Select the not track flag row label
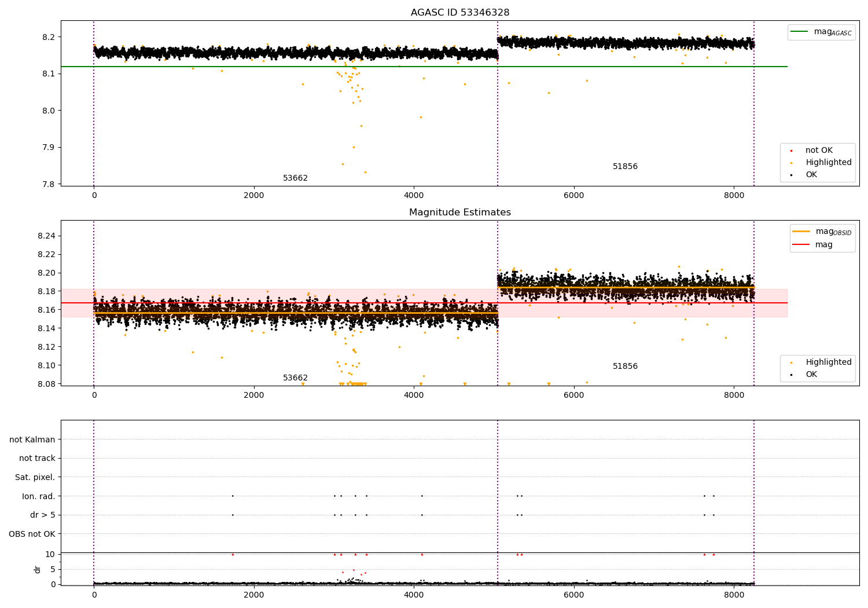This screenshot has width=868, height=608. 37,459
